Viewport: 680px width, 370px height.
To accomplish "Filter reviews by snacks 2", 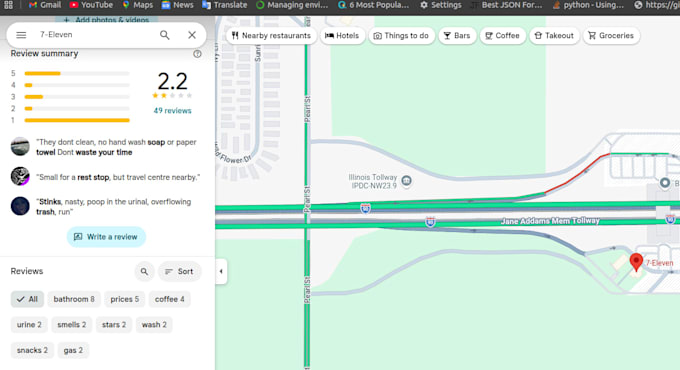I will [x=33, y=350].
